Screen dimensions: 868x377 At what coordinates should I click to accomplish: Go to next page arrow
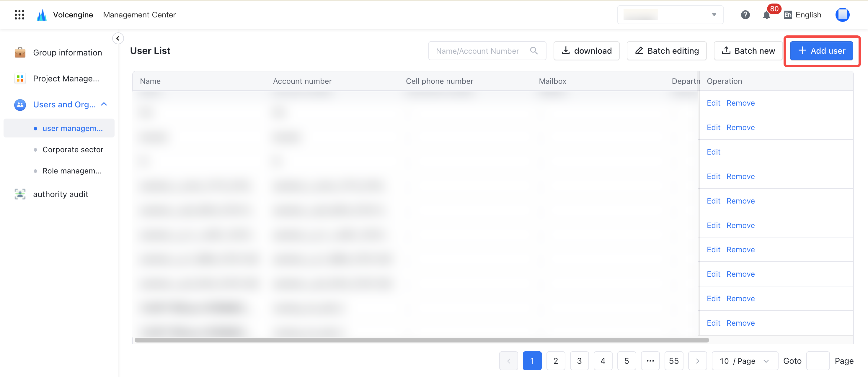tap(697, 361)
